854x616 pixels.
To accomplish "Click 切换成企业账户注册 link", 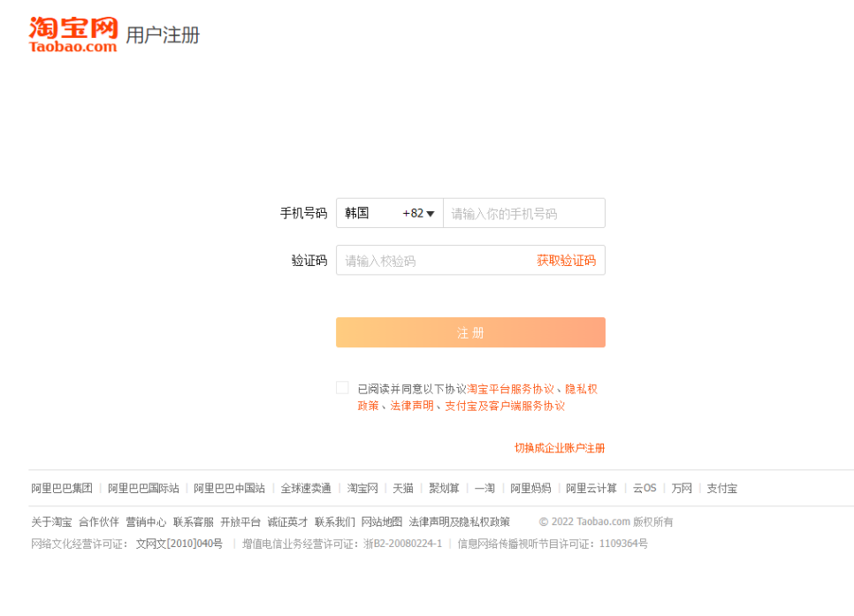I will click(560, 448).
